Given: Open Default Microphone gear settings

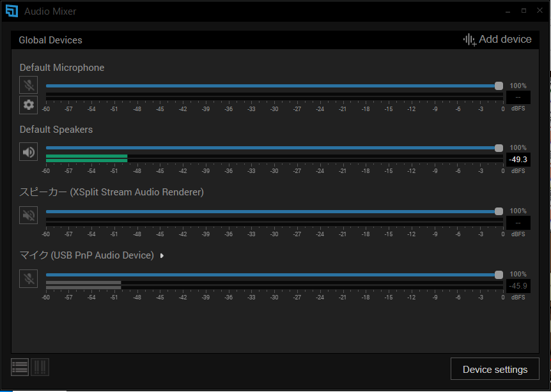Looking at the screenshot, I should point(29,105).
